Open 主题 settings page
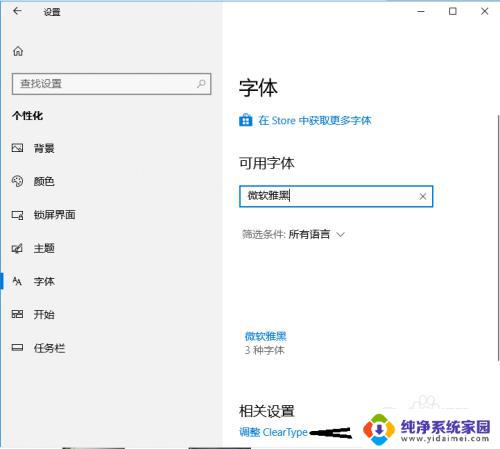Screen dimensions: 500x449 [x=44, y=248]
